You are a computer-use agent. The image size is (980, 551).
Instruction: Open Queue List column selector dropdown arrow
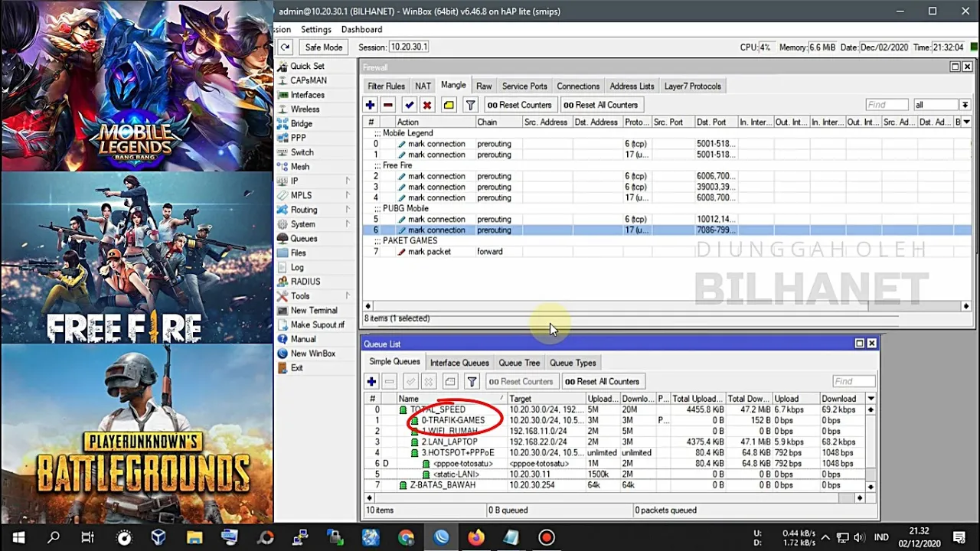pyautogui.click(x=871, y=399)
